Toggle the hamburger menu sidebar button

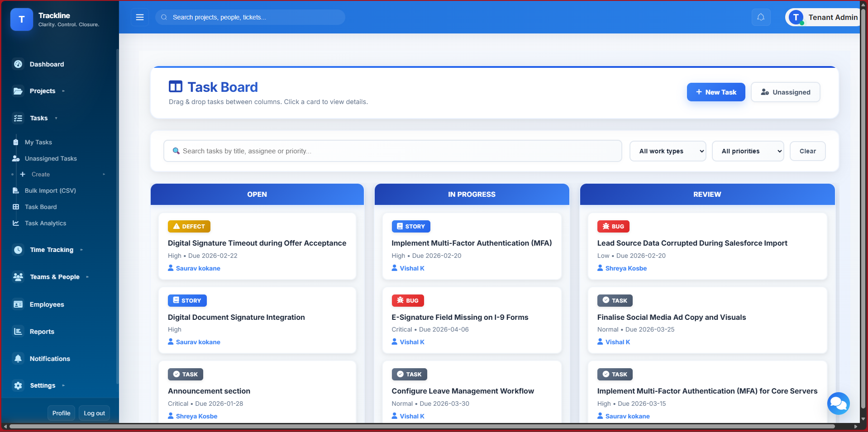[140, 17]
